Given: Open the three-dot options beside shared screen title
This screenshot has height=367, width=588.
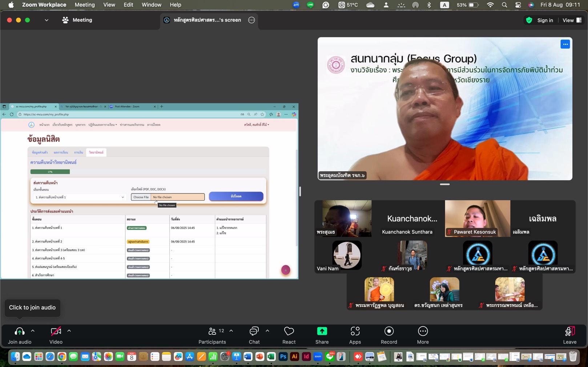Looking at the screenshot, I should pos(251,20).
